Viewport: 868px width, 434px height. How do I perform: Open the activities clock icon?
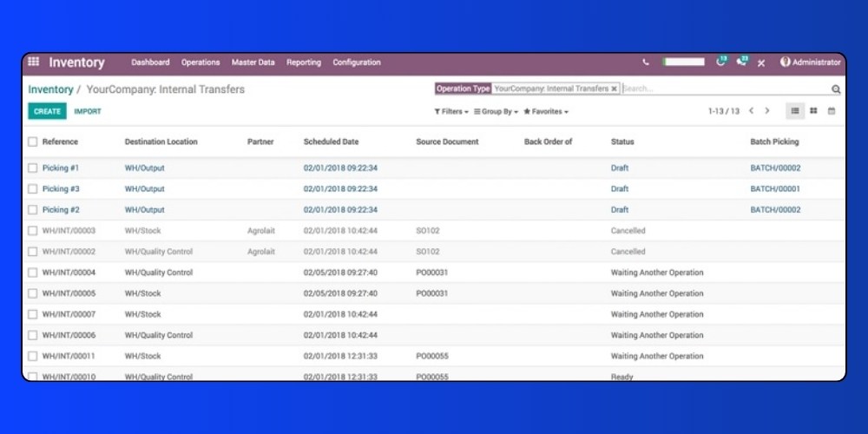pos(721,62)
